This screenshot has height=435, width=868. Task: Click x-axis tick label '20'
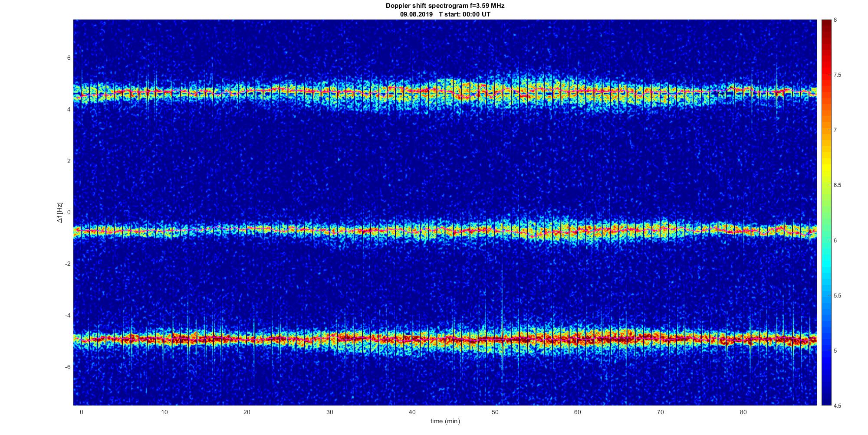[247, 412]
